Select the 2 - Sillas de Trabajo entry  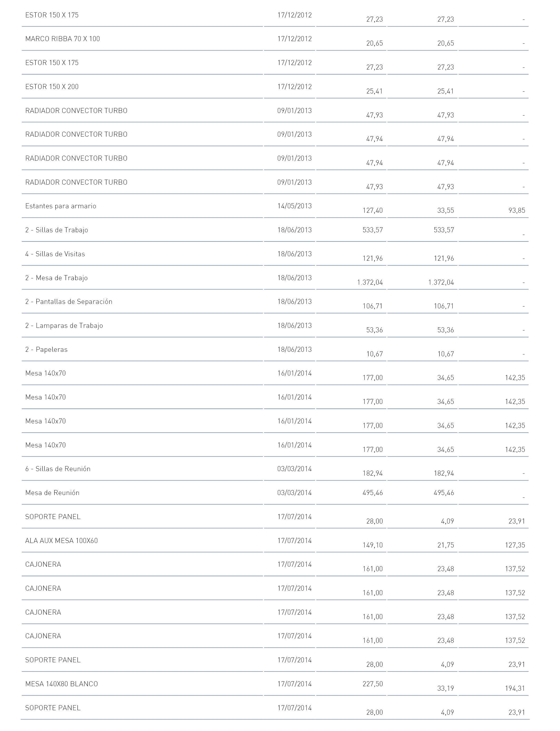click(57, 230)
